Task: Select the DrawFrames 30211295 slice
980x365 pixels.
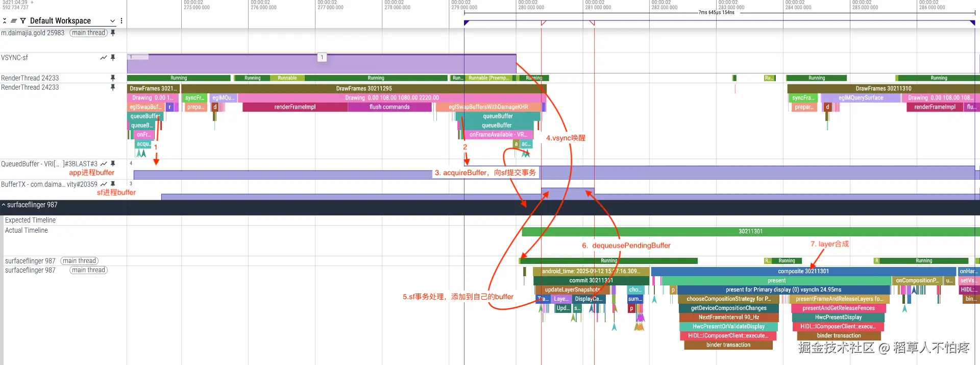Action: pos(364,88)
